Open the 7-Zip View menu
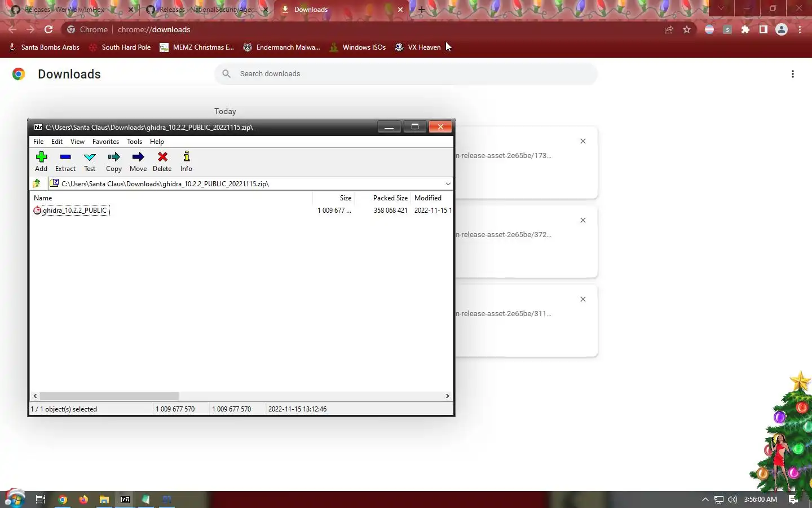 pyautogui.click(x=77, y=142)
